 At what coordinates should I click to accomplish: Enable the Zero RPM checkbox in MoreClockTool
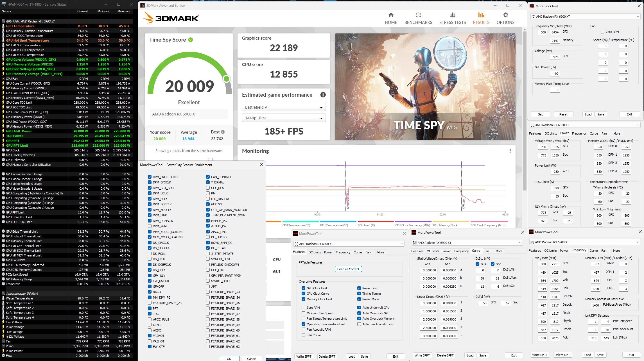[x=602, y=32]
